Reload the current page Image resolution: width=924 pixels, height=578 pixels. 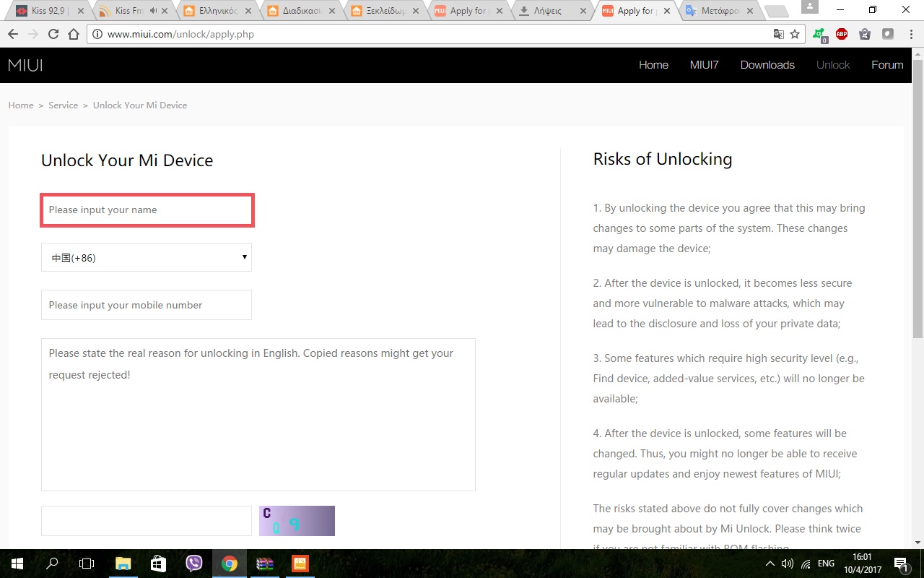tap(53, 34)
